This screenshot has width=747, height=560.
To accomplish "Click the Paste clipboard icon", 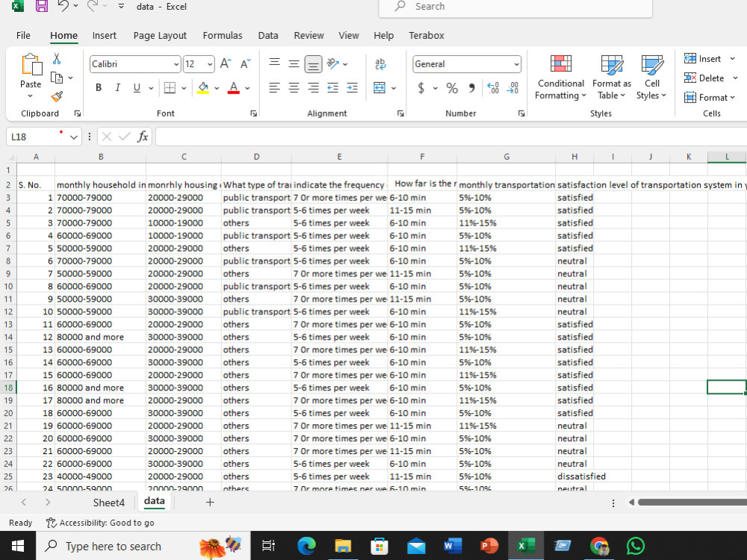I will pos(31,64).
